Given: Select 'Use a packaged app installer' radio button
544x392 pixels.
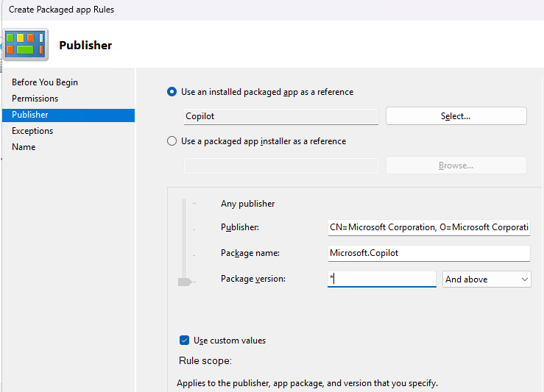Looking at the screenshot, I should point(172,141).
